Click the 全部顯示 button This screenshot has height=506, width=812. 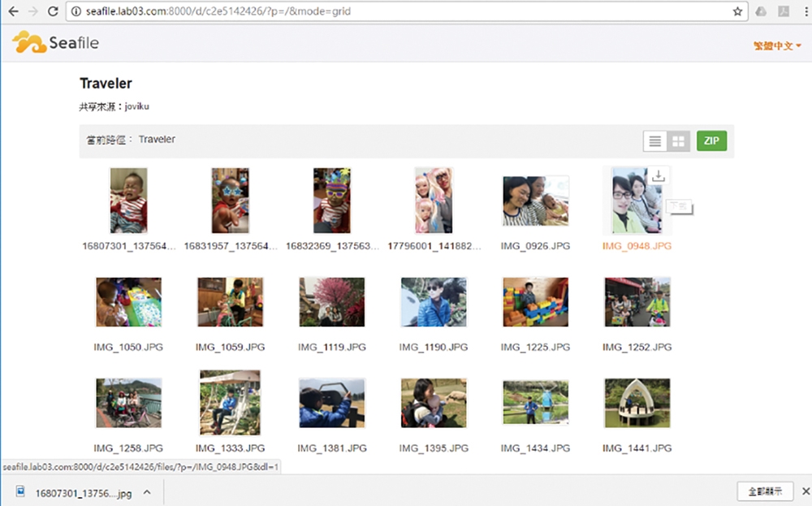(766, 491)
